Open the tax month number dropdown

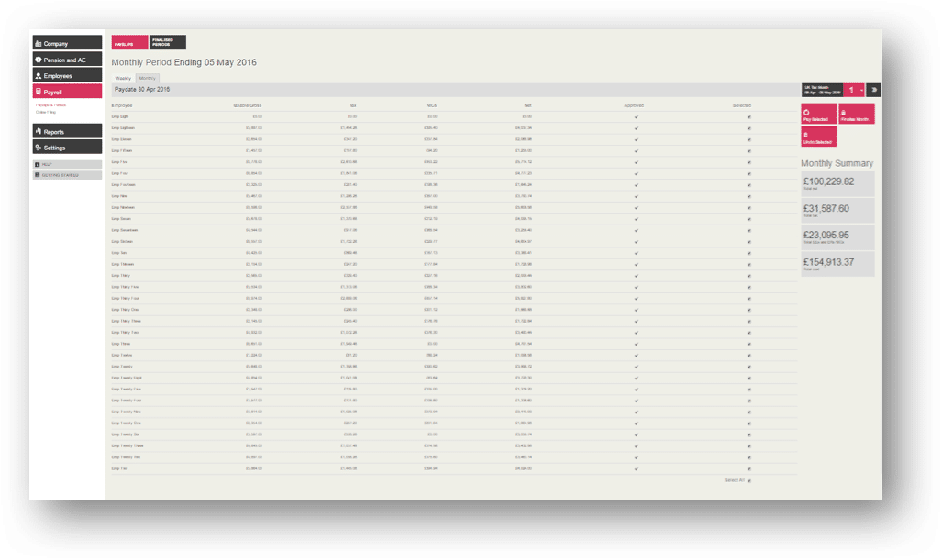pyautogui.click(x=855, y=90)
